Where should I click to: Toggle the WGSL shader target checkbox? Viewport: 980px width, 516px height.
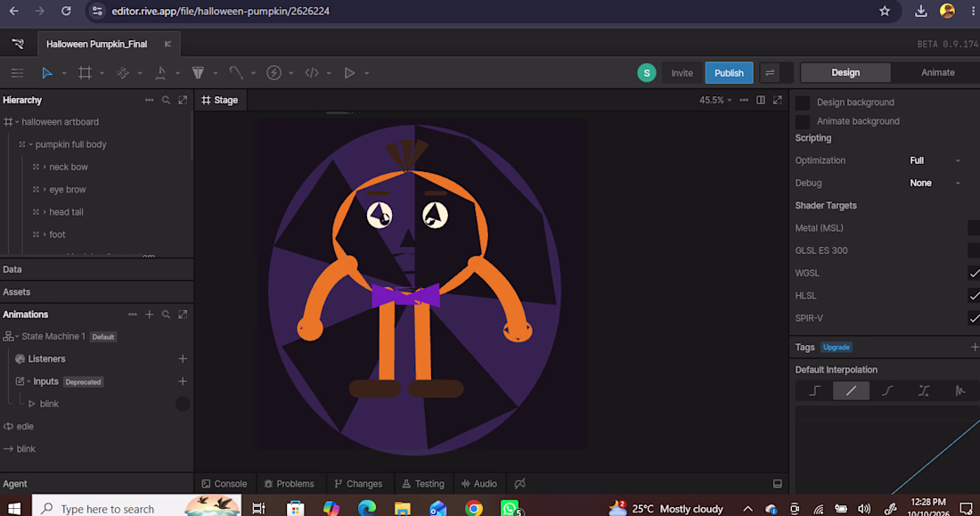(x=974, y=274)
